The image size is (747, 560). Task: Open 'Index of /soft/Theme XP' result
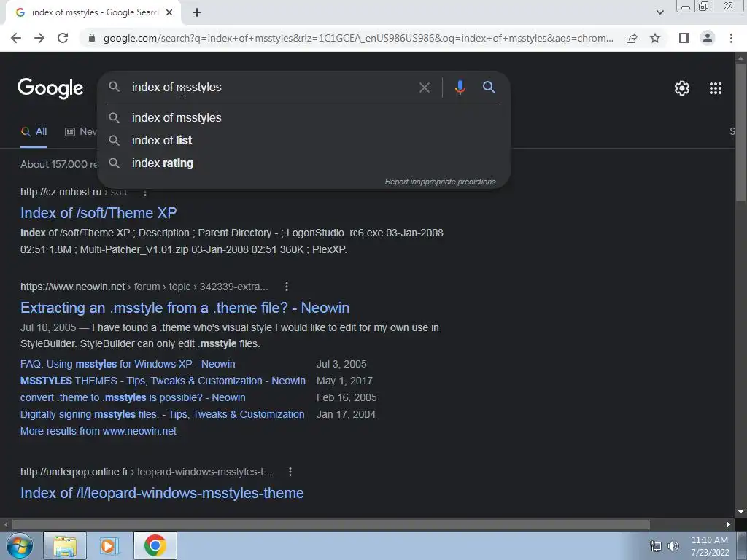98,213
